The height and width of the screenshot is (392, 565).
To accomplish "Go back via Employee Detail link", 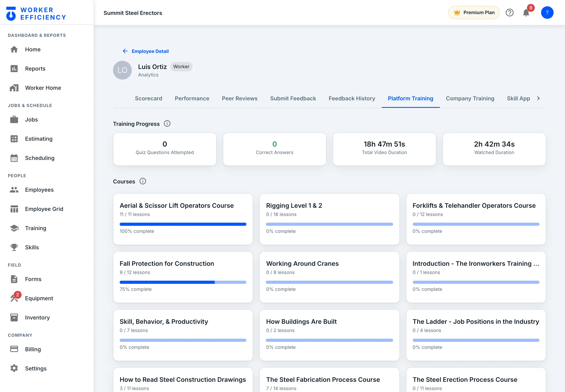I will pyautogui.click(x=146, y=51).
